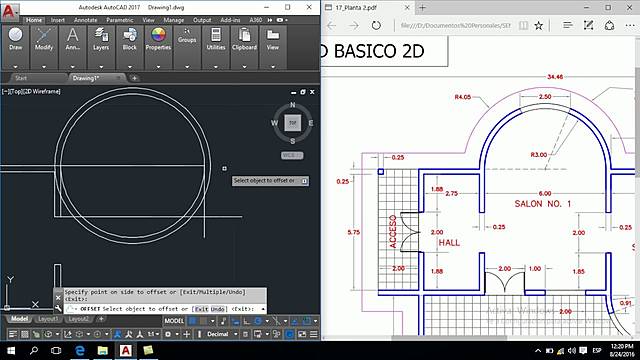Image resolution: width=640 pixels, height=360 pixels.
Task: Show more ribbon tabs via the double-arrow
Action: click(270, 20)
